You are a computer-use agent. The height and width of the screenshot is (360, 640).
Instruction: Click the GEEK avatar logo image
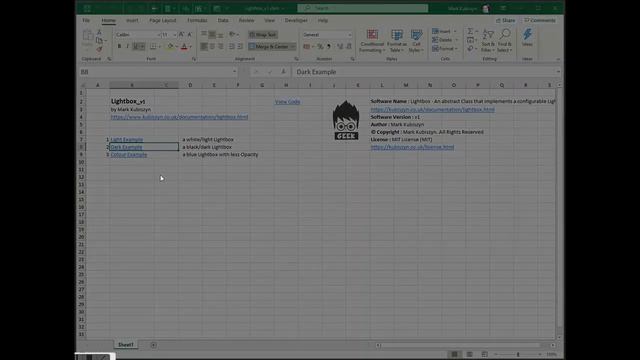tap(346, 120)
